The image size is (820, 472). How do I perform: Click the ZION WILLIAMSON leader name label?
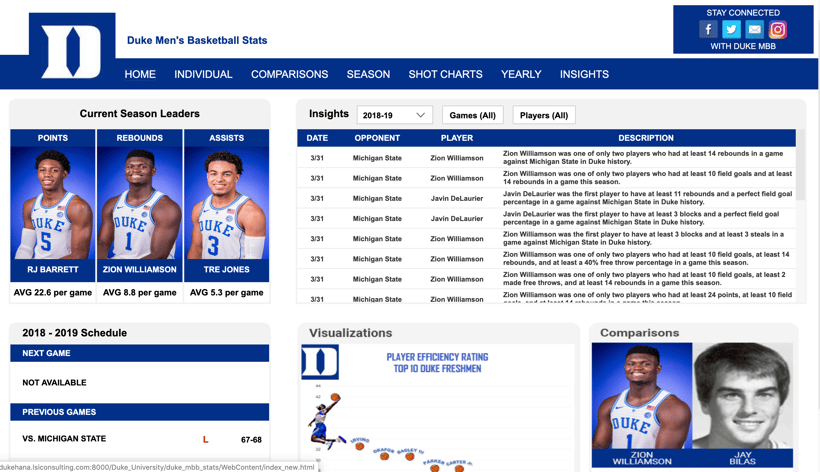[140, 270]
